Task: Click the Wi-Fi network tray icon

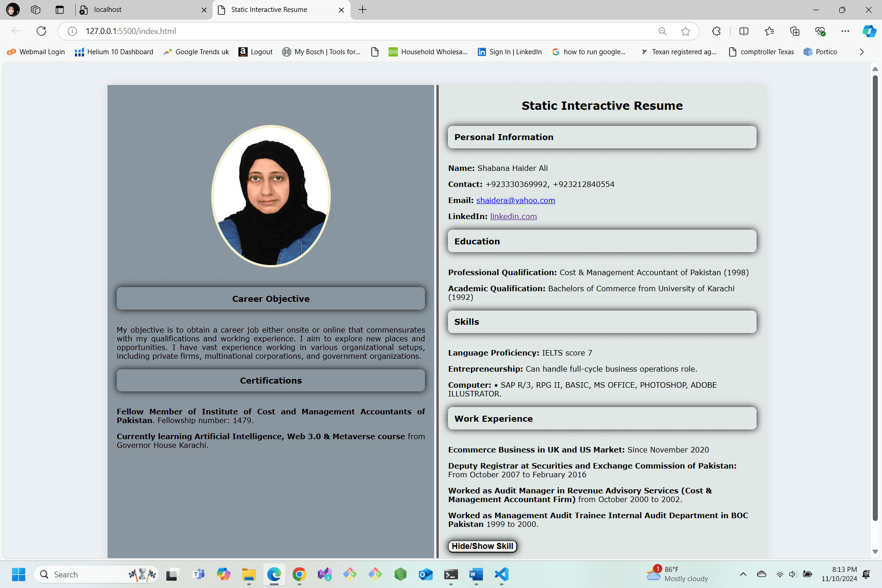Action: pos(780,574)
